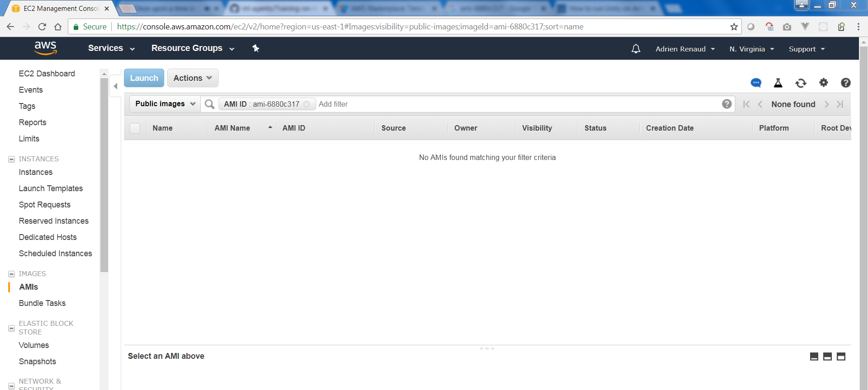868x390 pixels.
Task: Open Launch Templates
Action: [51, 188]
